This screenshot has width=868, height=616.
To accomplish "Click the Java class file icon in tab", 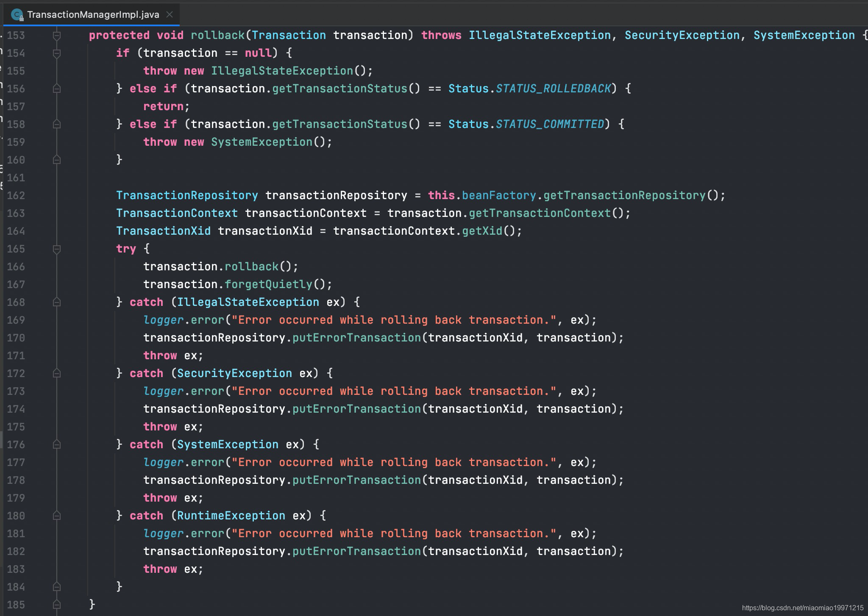I will 17,15.
